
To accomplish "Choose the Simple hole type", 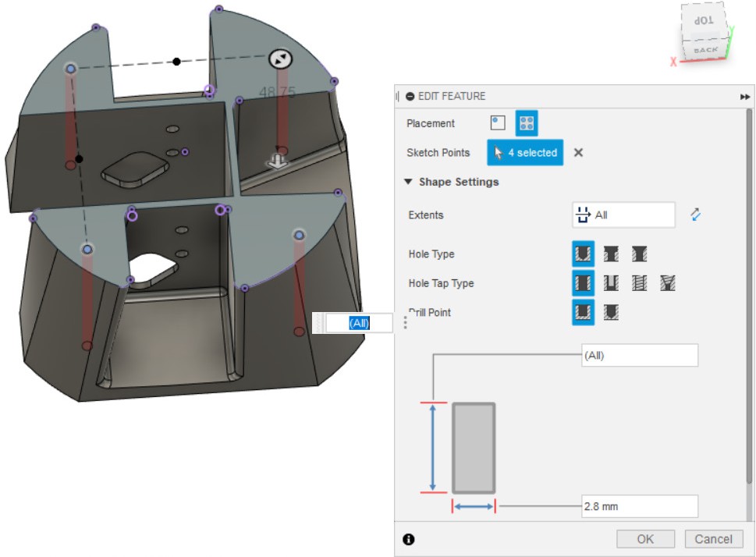I will (583, 254).
